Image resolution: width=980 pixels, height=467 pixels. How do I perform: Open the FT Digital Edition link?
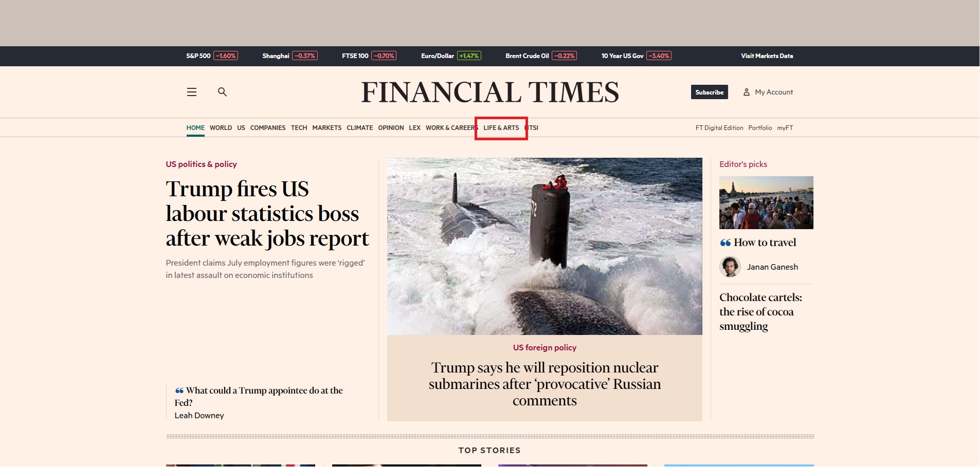(x=719, y=128)
